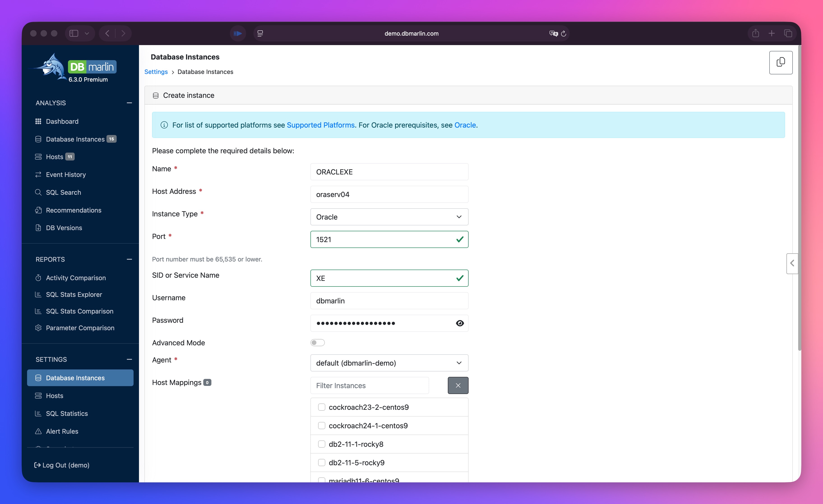Click the Port input field

(x=389, y=239)
